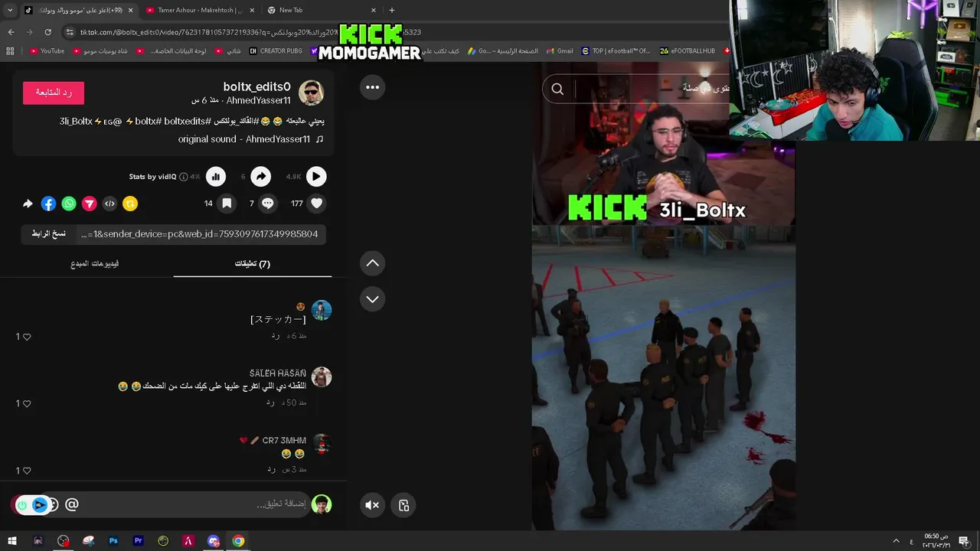This screenshot has height=551, width=980.
Task: Open Photoshop from the taskbar
Action: 113,541
